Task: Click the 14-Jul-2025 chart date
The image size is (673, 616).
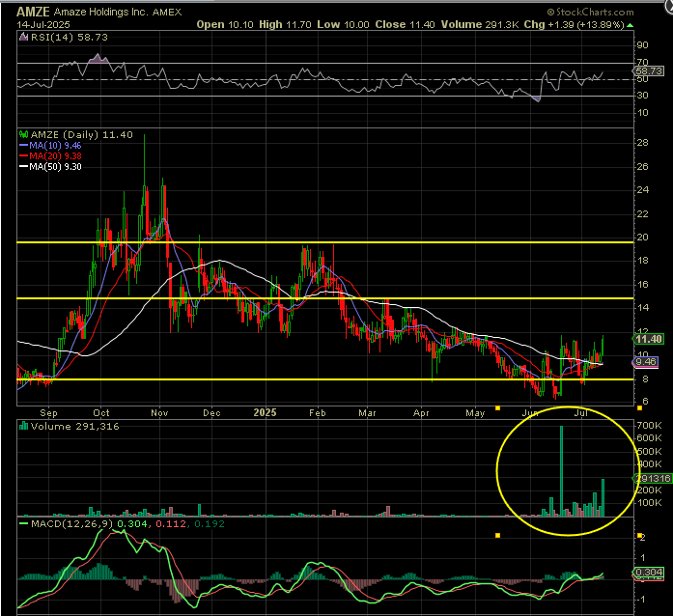Action: pyautogui.click(x=43, y=24)
